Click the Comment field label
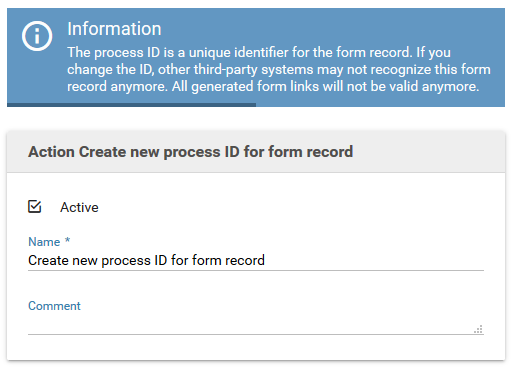513x367 pixels. tap(54, 306)
